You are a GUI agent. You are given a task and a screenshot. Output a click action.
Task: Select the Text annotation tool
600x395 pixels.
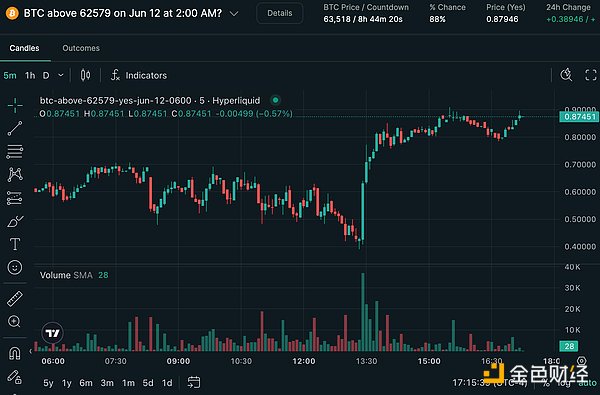point(15,244)
